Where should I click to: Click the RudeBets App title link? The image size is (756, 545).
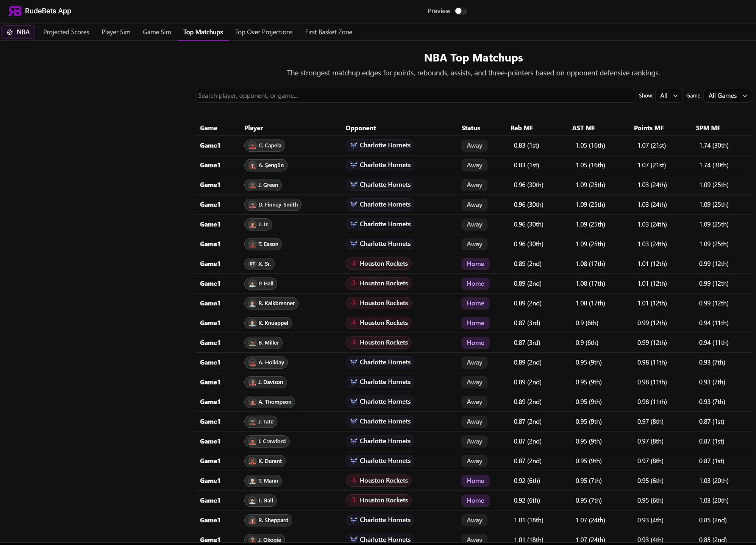point(48,11)
